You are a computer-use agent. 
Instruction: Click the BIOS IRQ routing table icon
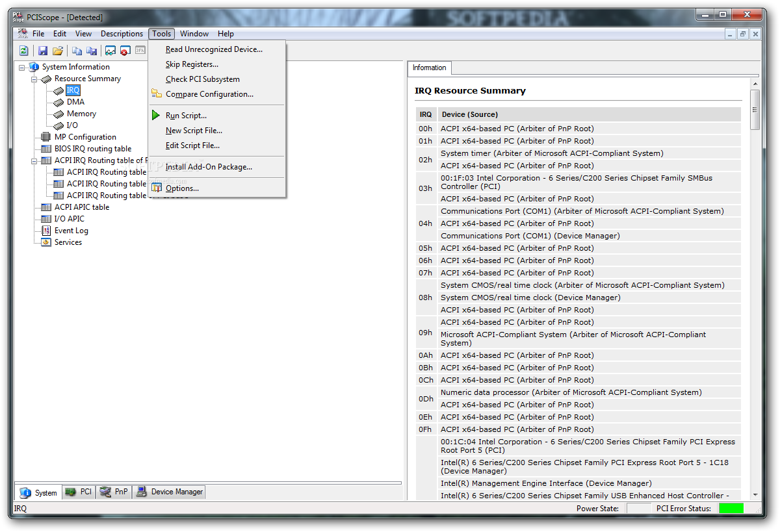[x=46, y=149]
